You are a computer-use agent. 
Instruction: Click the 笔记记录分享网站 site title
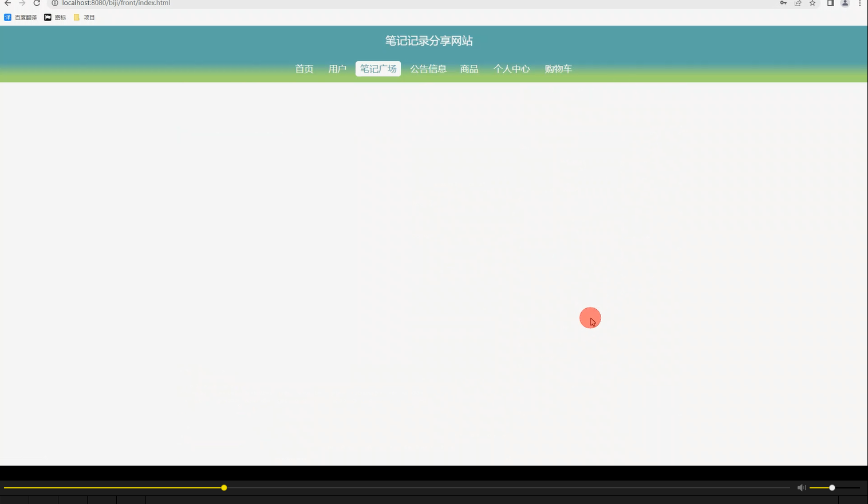click(429, 41)
